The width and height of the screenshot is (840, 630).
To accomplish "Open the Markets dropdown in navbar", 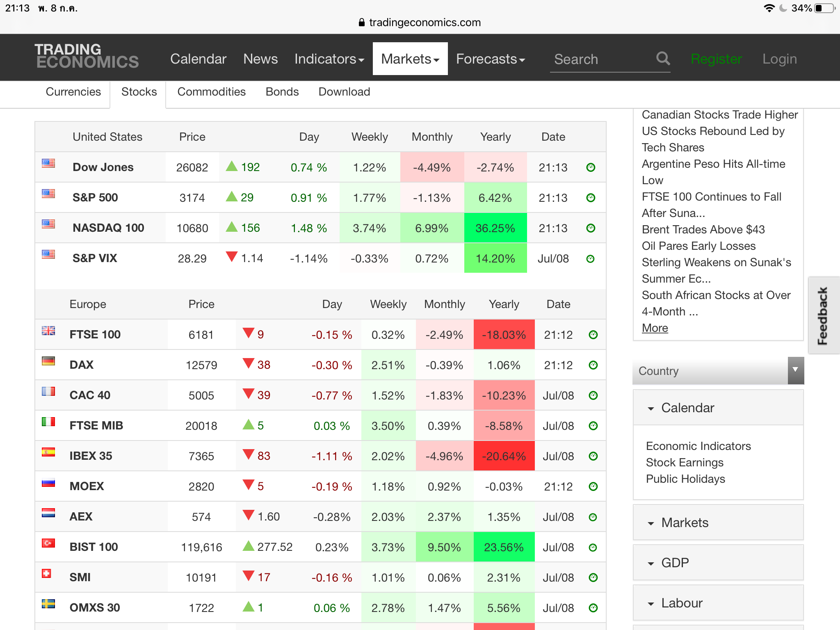I will pos(410,59).
